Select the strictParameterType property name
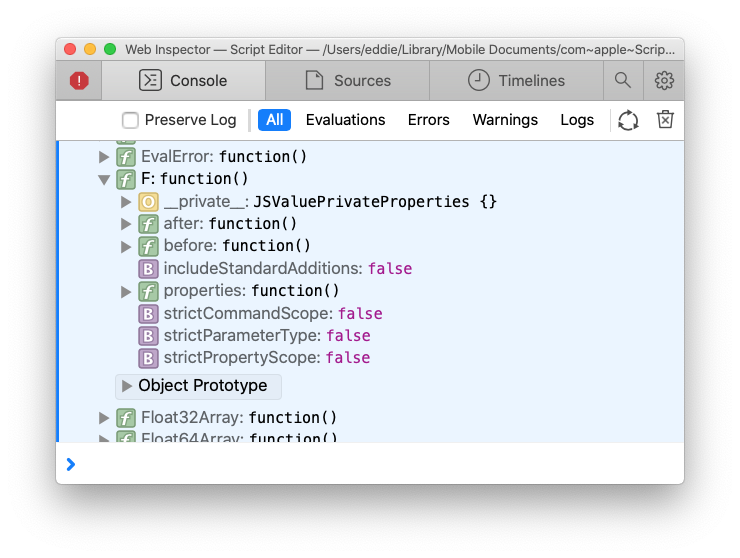The height and width of the screenshot is (558, 740). (x=243, y=336)
